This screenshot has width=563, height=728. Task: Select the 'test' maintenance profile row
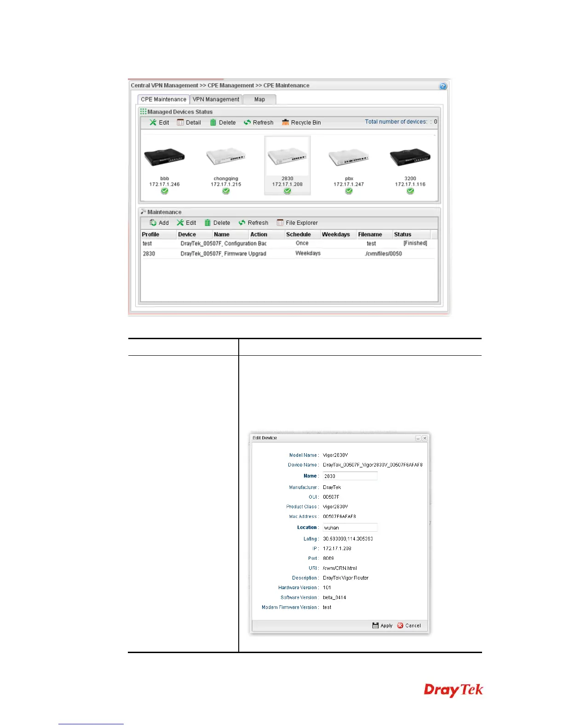click(288, 244)
